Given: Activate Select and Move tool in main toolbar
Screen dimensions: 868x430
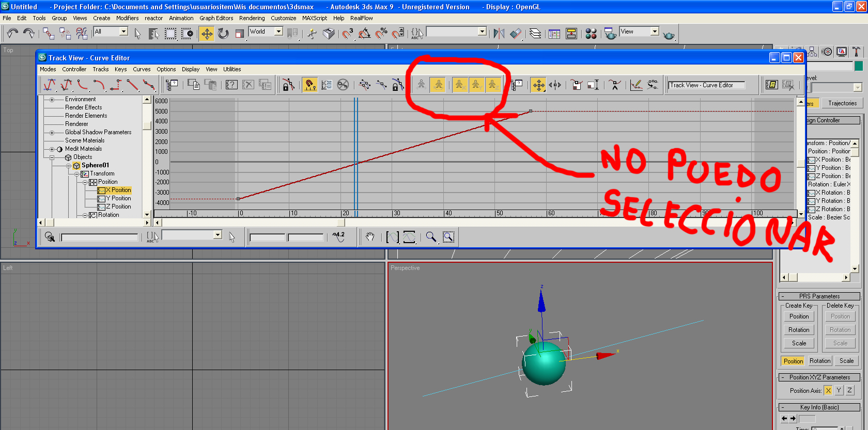Looking at the screenshot, I should point(207,34).
